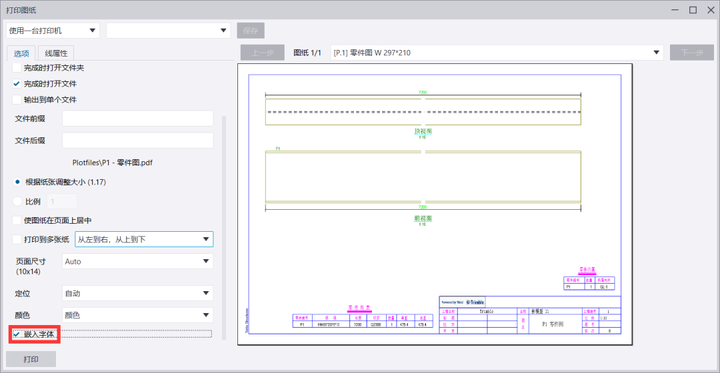Click the Plotfiles\P1 - 零件图.pdf file path text
Viewport: 720px width, 373px height.
click(x=112, y=162)
